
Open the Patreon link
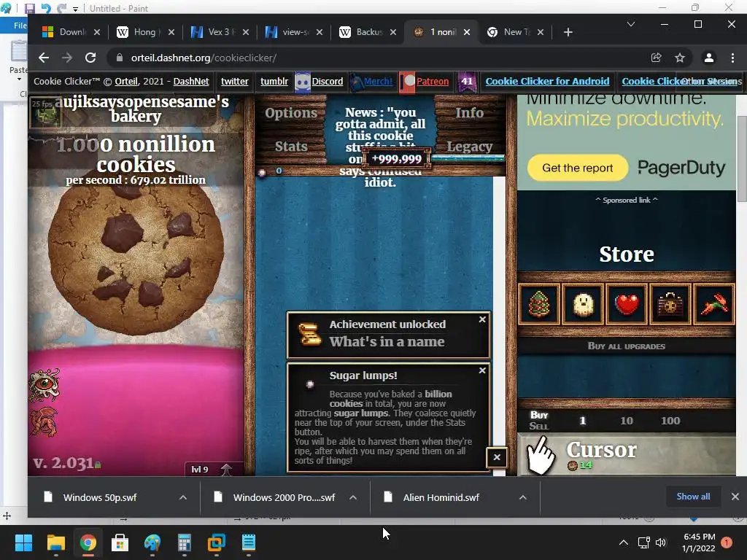pos(433,82)
